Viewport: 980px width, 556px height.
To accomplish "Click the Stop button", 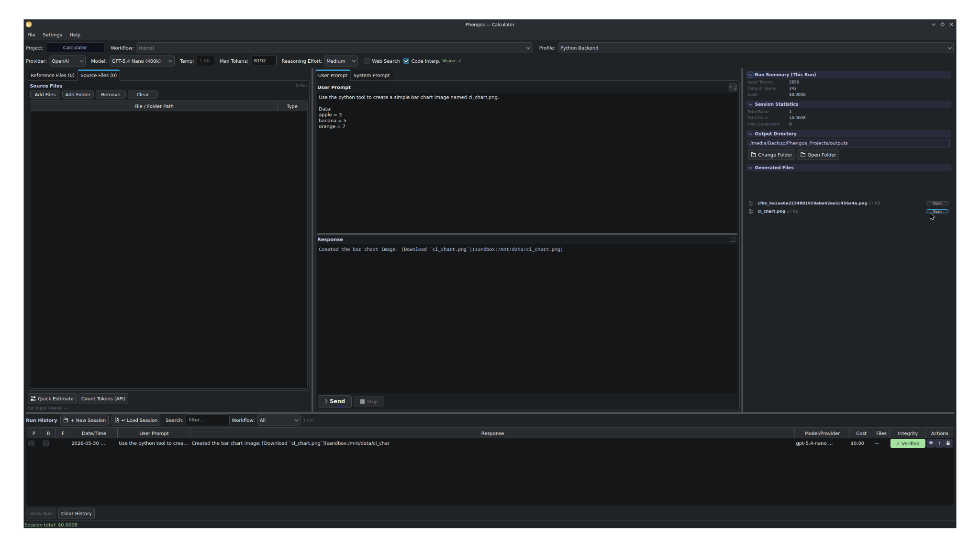I will pyautogui.click(x=368, y=401).
